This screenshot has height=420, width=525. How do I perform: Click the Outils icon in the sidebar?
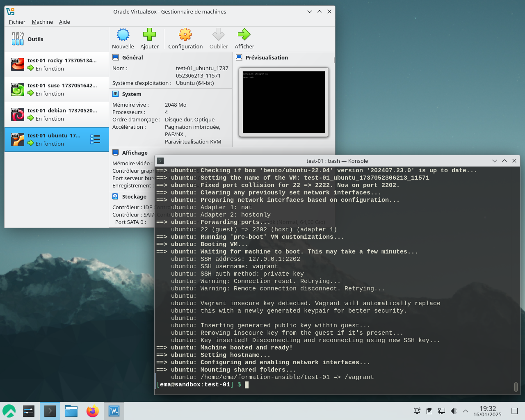tap(18, 39)
